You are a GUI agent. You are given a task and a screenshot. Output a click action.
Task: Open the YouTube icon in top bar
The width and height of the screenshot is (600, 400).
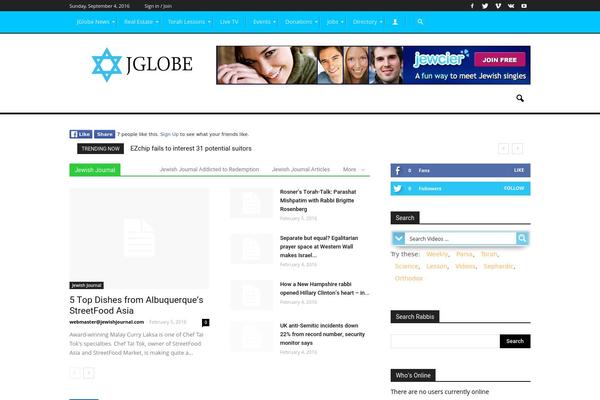coord(524,6)
